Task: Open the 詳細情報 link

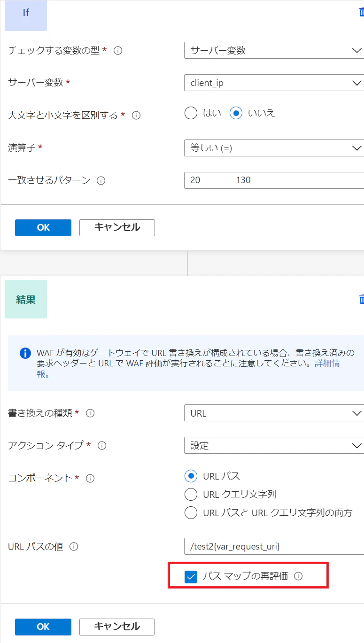Action: tap(327, 363)
